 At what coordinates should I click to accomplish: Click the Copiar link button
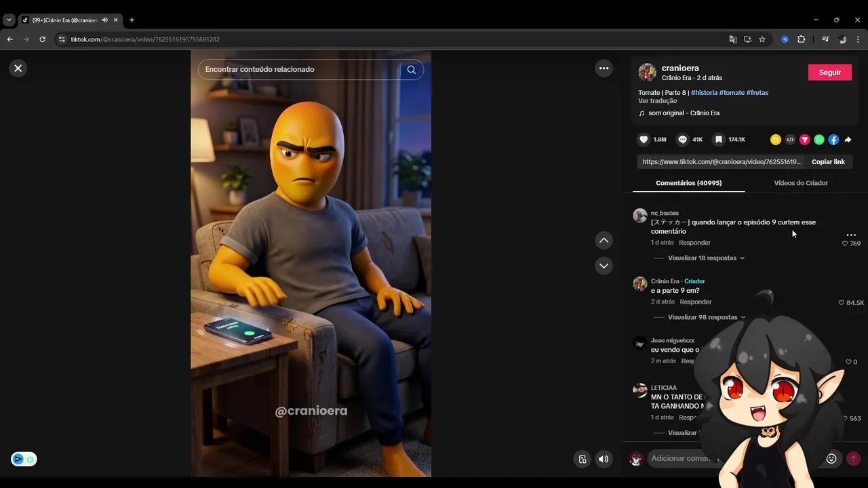pos(828,162)
